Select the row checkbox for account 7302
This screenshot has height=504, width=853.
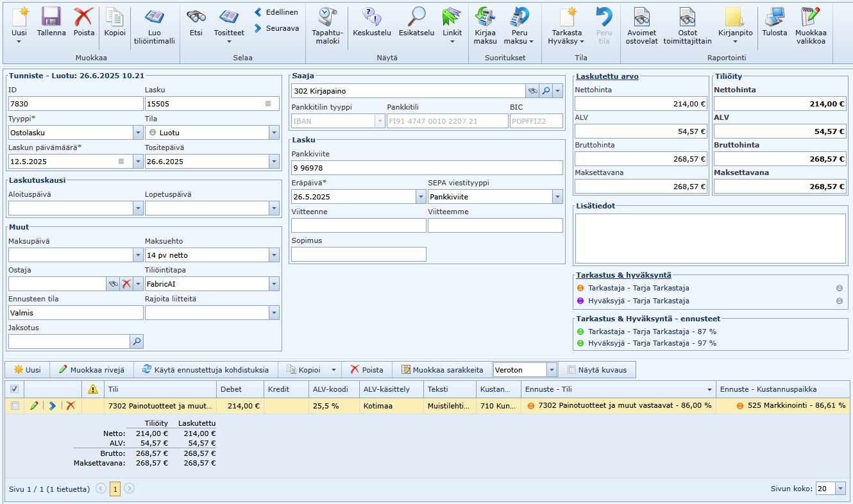[x=15, y=405]
